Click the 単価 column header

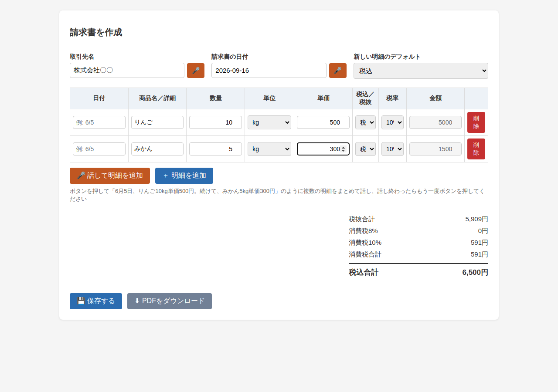(323, 98)
